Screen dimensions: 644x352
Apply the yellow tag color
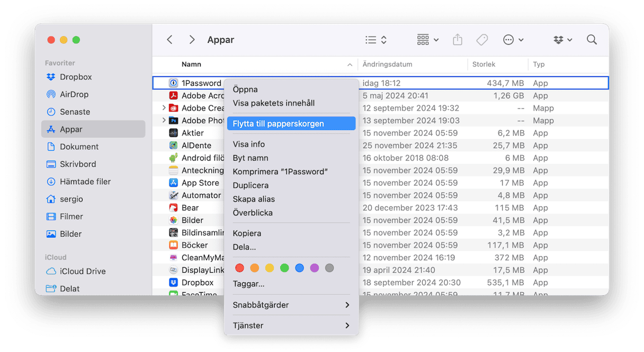point(270,268)
